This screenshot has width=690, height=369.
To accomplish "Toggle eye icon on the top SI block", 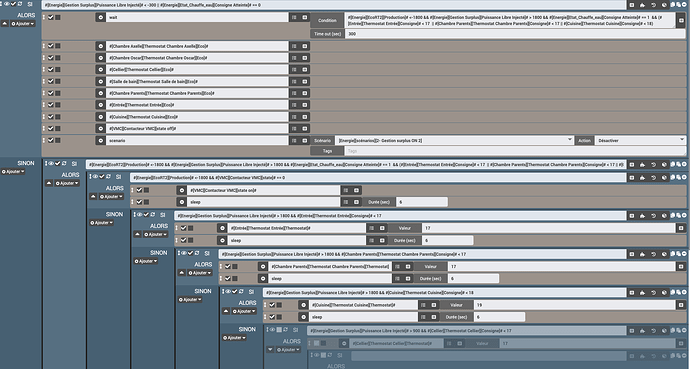I will click(x=7, y=4).
